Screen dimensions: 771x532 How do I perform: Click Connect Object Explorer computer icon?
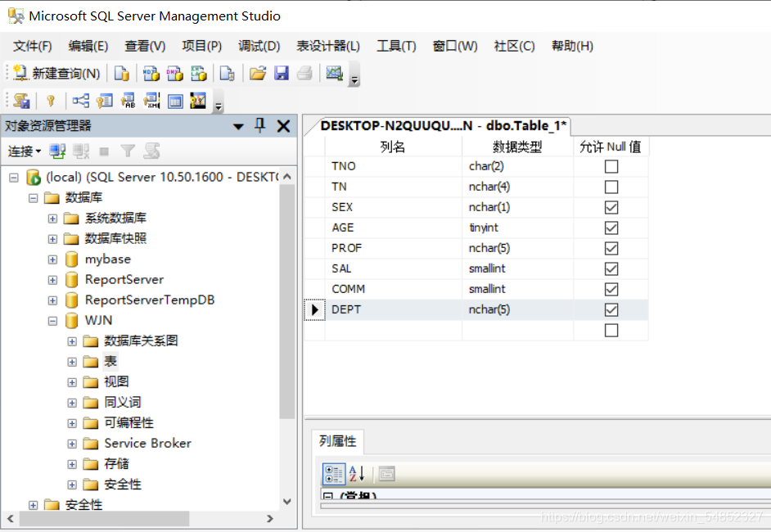tap(57, 151)
